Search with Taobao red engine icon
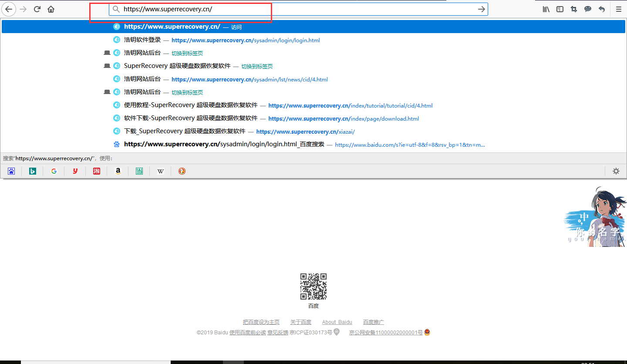This screenshot has height=364, width=627. [97, 171]
